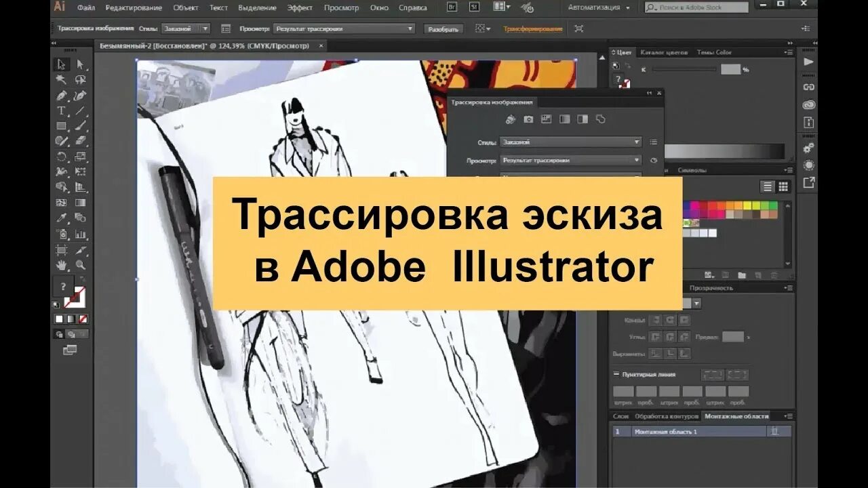Viewport: 868px width, 488px height.
Task: Open Просмотр dropdown in Image Trace panel
Action: 570,161
